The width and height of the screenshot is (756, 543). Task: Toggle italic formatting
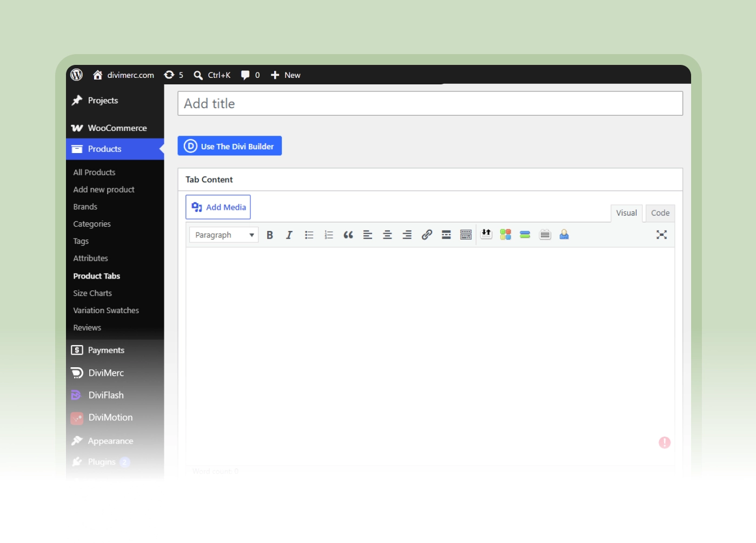(289, 235)
